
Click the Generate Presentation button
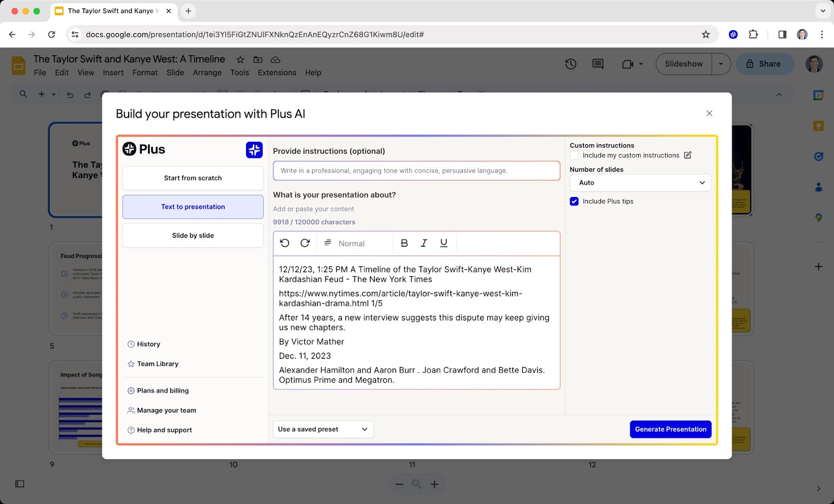point(670,429)
